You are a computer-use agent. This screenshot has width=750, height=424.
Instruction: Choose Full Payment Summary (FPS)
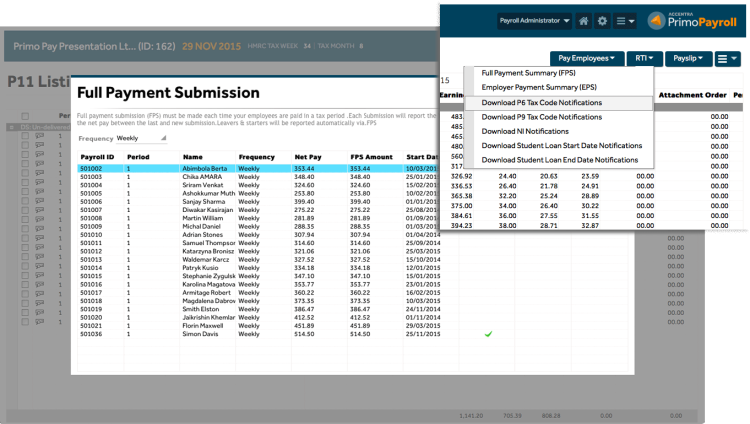click(x=529, y=73)
